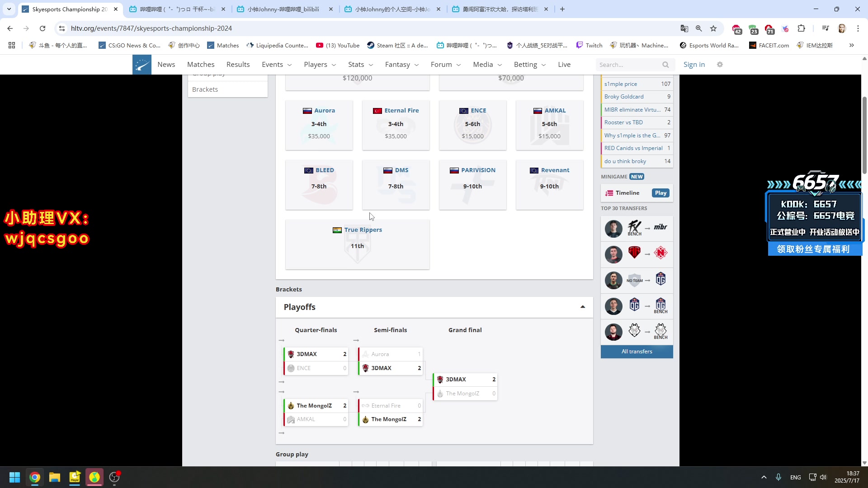Viewport: 868px width, 488px height.
Task: Open the YouTube bookmark
Action: (x=338, y=45)
